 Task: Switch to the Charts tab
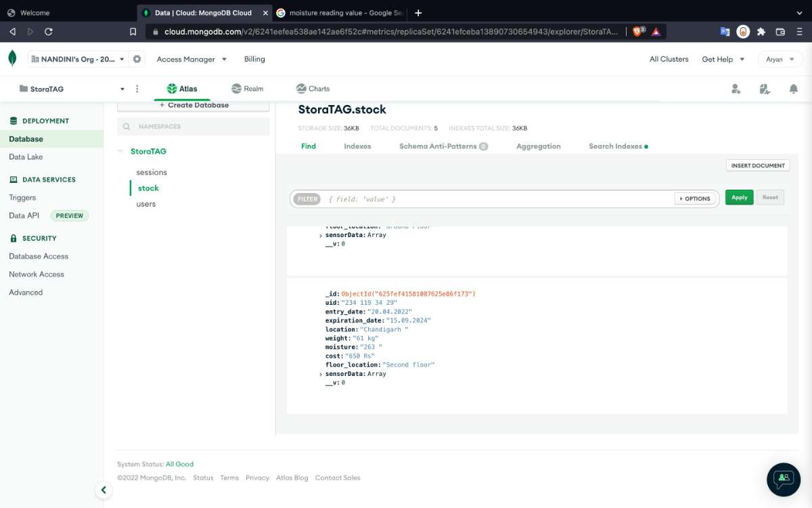(x=313, y=89)
